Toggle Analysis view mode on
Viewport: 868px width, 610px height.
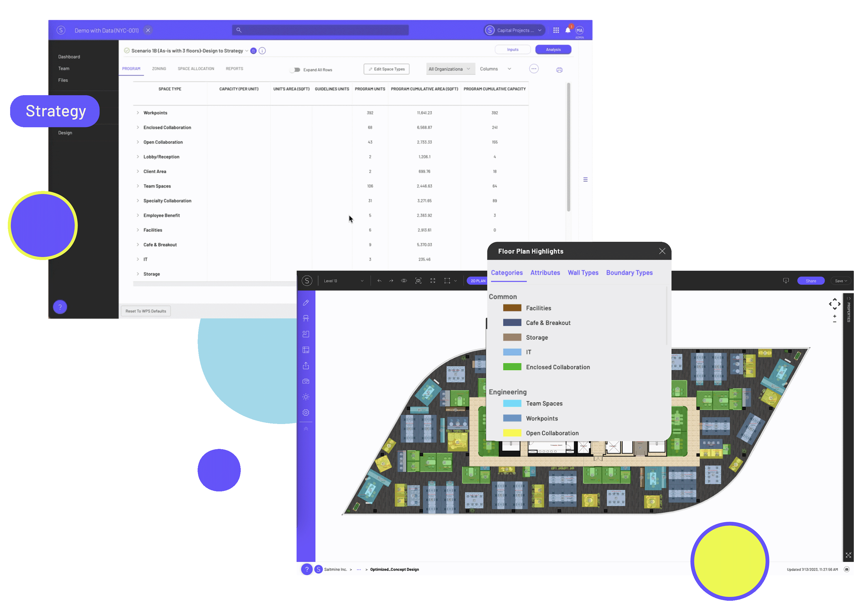coord(553,49)
